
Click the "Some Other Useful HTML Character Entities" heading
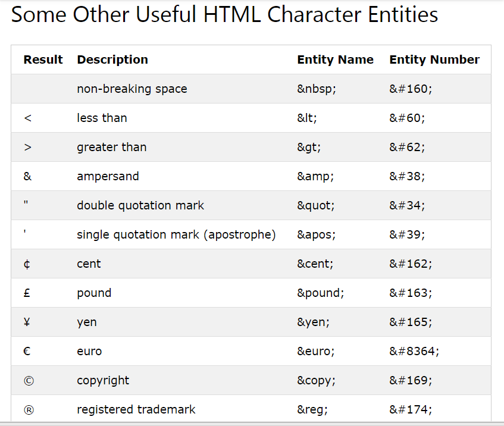pyautogui.click(x=224, y=15)
